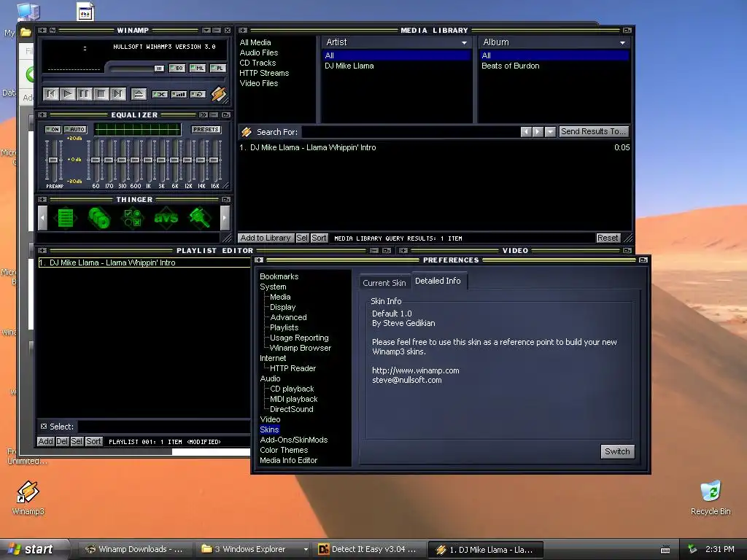
Task: Toggle the EQ window button
Action: 177,68
